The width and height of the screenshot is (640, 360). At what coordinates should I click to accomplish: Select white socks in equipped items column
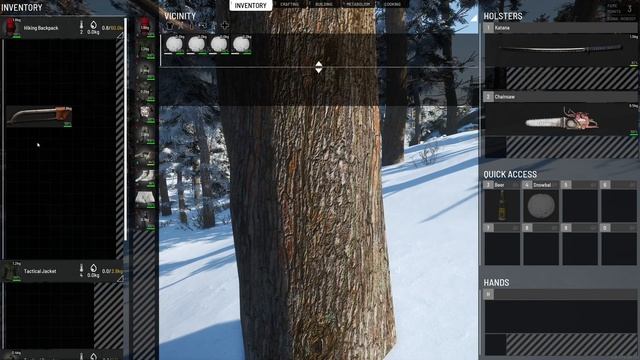click(x=145, y=176)
